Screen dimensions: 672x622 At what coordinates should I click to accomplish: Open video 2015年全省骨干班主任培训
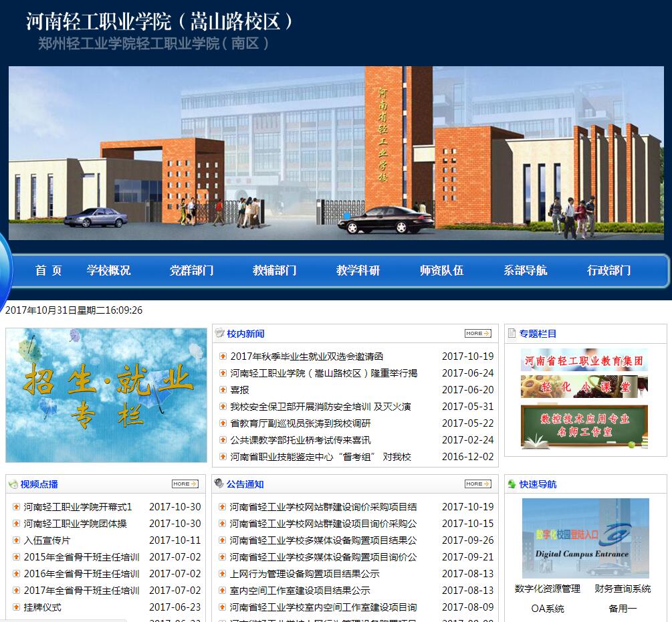point(82,557)
